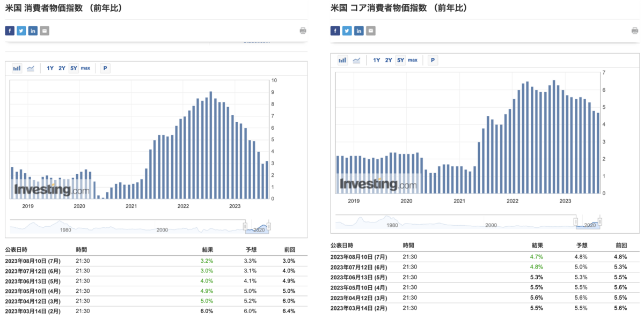
Task: Click CPI forecast value 3.3%
Action: (250, 261)
